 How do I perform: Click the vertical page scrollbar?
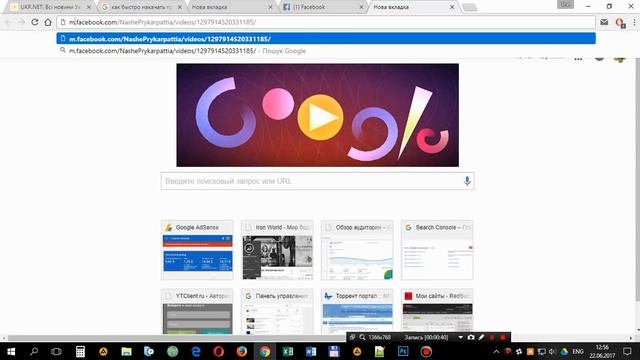coord(637,180)
